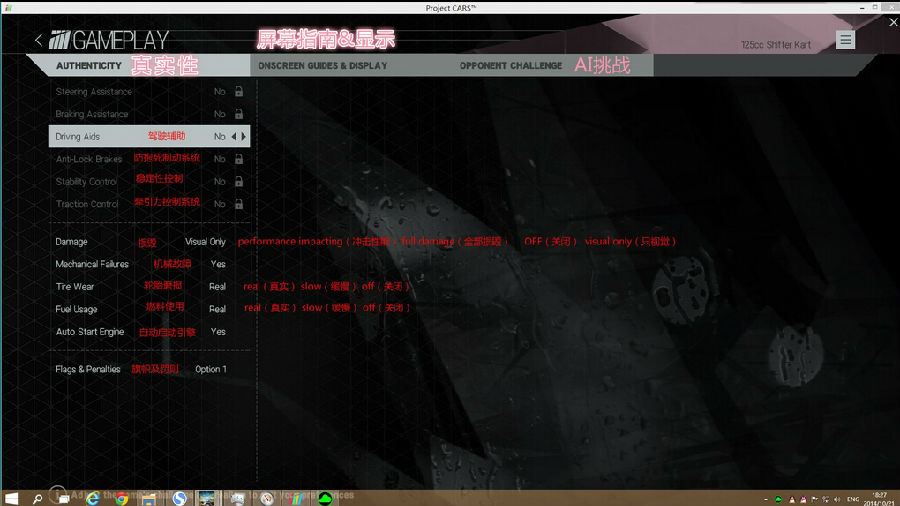Click the right arrow for Driving Aids
This screenshot has height=506, width=900.
[x=244, y=137]
